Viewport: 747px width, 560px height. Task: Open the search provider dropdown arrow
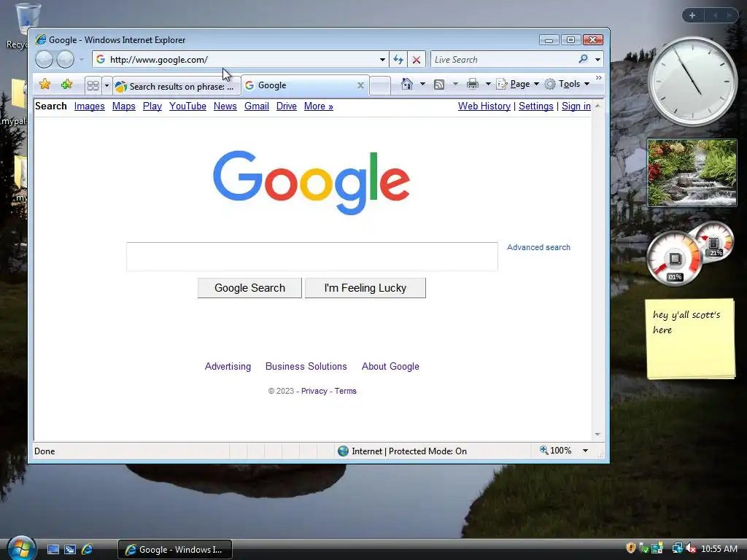click(x=597, y=60)
